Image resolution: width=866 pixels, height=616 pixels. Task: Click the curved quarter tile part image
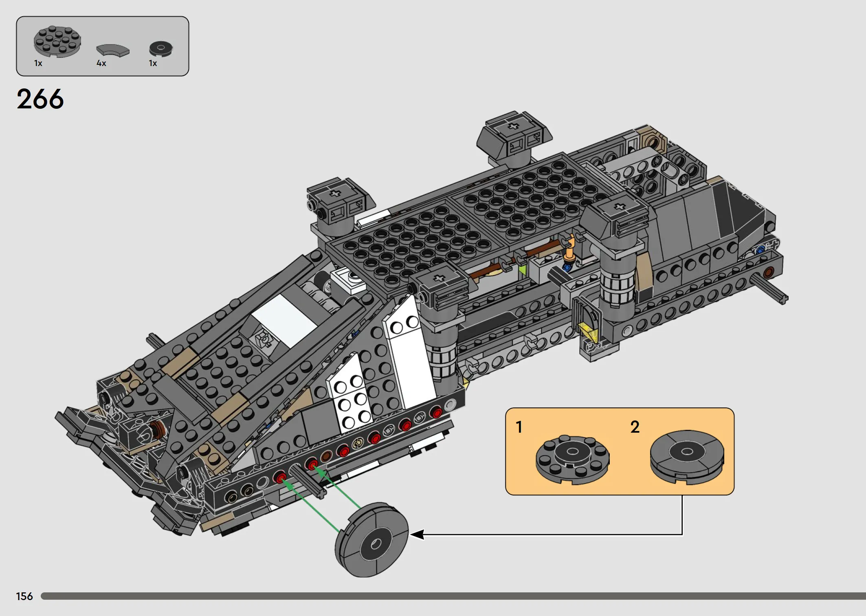point(113,50)
